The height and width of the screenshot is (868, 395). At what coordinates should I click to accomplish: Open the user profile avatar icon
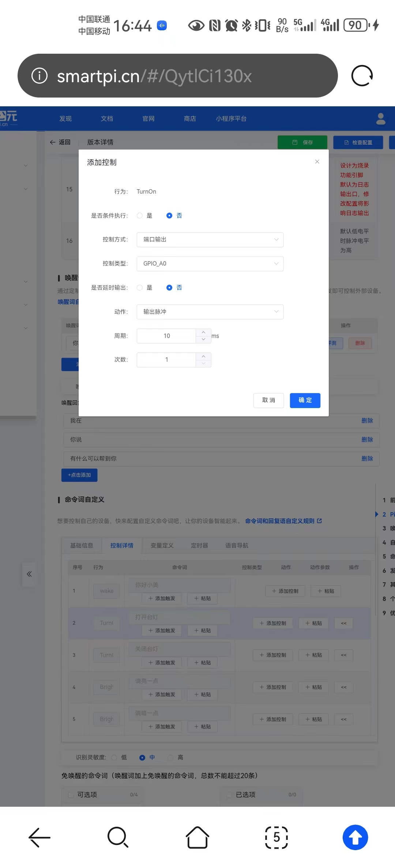(x=381, y=119)
